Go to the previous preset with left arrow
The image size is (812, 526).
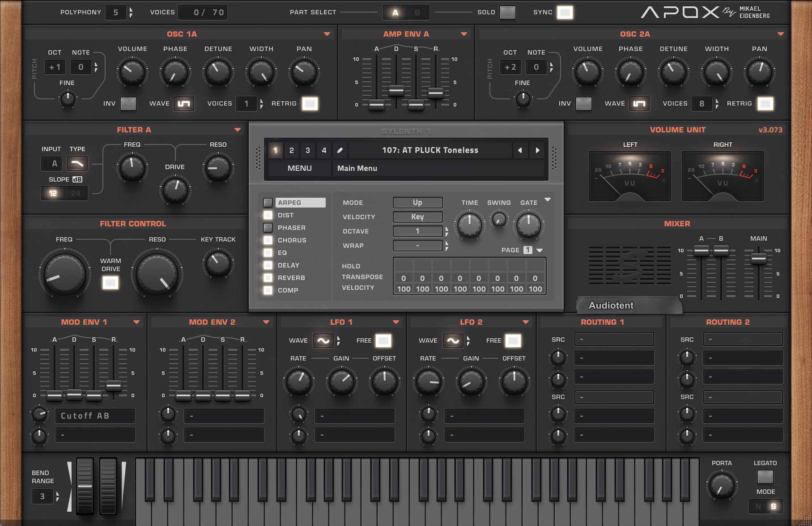click(x=520, y=150)
